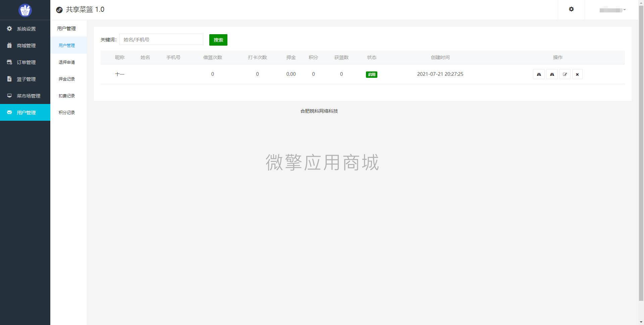The height and width of the screenshot is (325, 644).
Task: Open the settings gear in the top bar
Action: [x=571, y=9]
